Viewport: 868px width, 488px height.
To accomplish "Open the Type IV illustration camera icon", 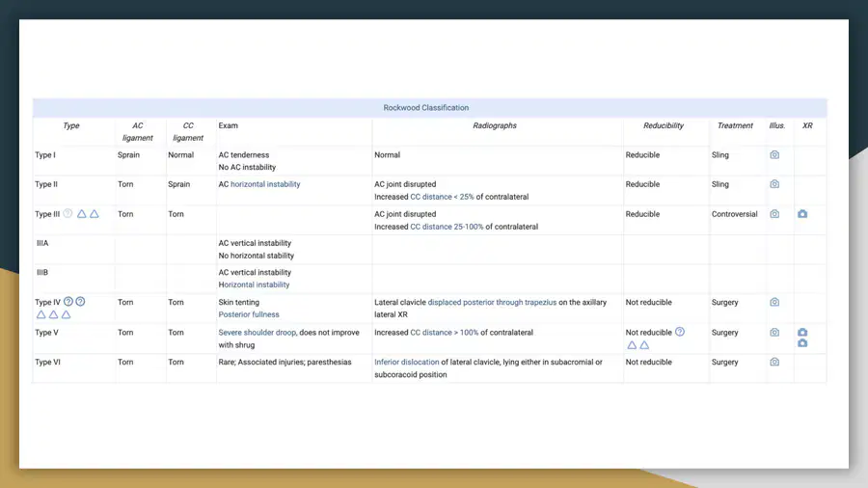I will click(774, 302).
